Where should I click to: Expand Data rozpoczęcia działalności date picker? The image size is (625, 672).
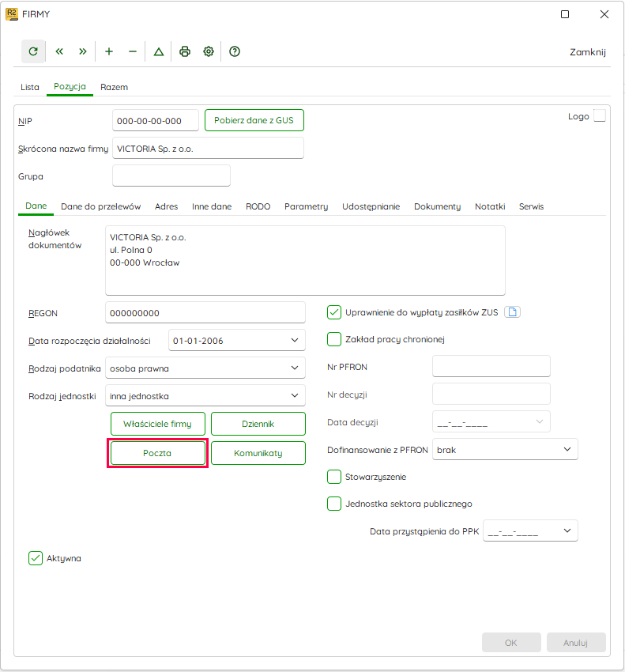point(295,340)
